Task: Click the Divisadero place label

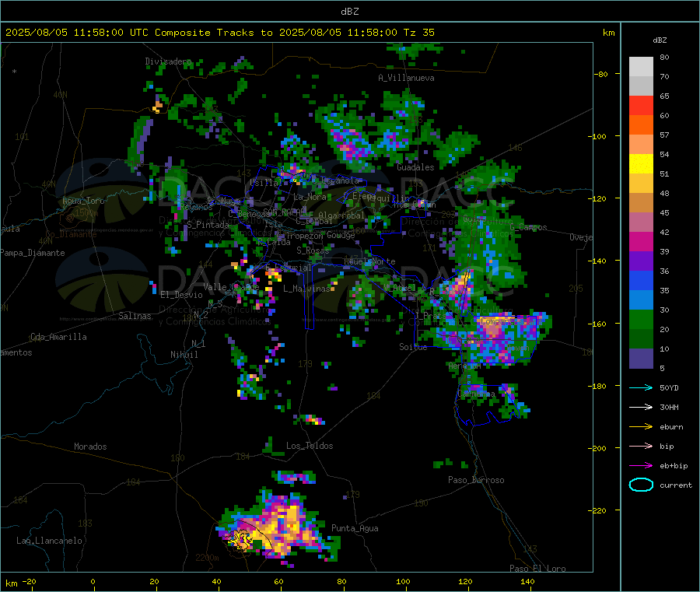Action: [x=168, y=61]
